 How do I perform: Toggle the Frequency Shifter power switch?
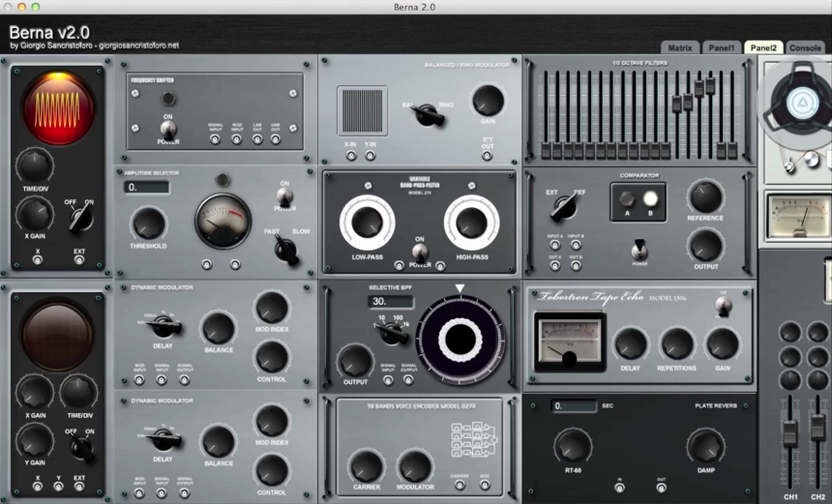coord(168,128)
